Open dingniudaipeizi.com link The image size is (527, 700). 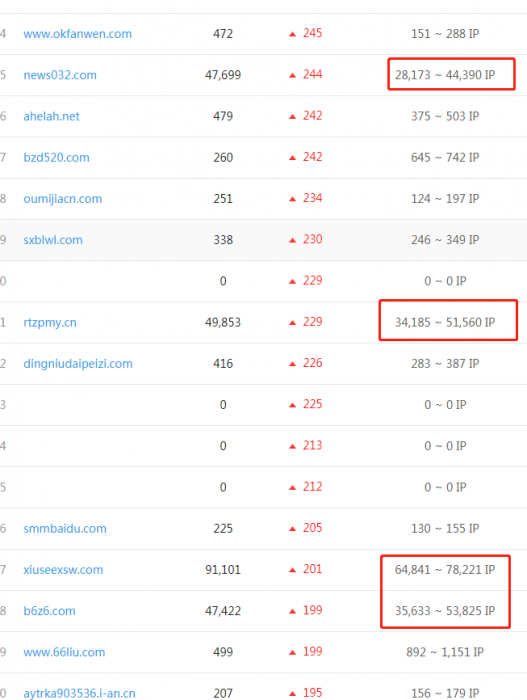(x=78, y=363)
